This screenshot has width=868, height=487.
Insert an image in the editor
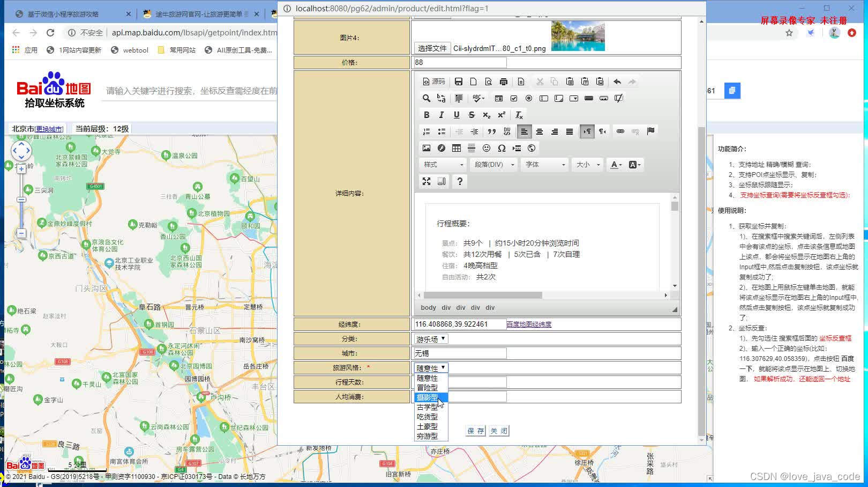click(x=426, y=148)
